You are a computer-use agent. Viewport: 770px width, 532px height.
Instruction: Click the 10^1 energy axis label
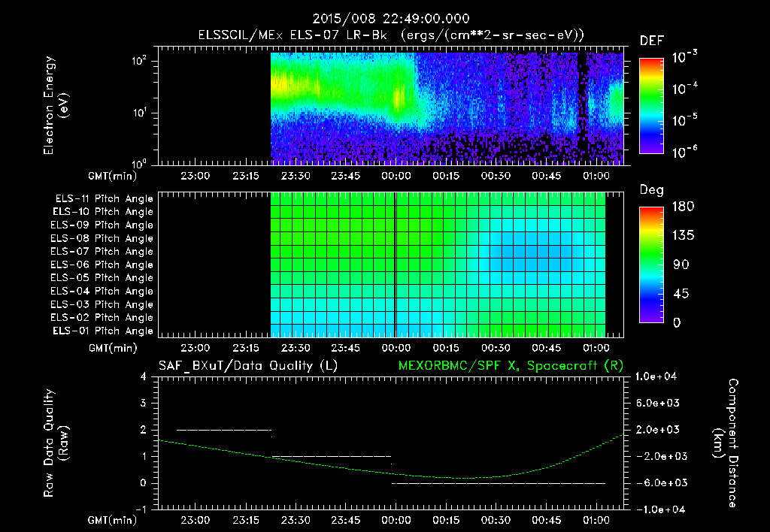click(139, 113)
